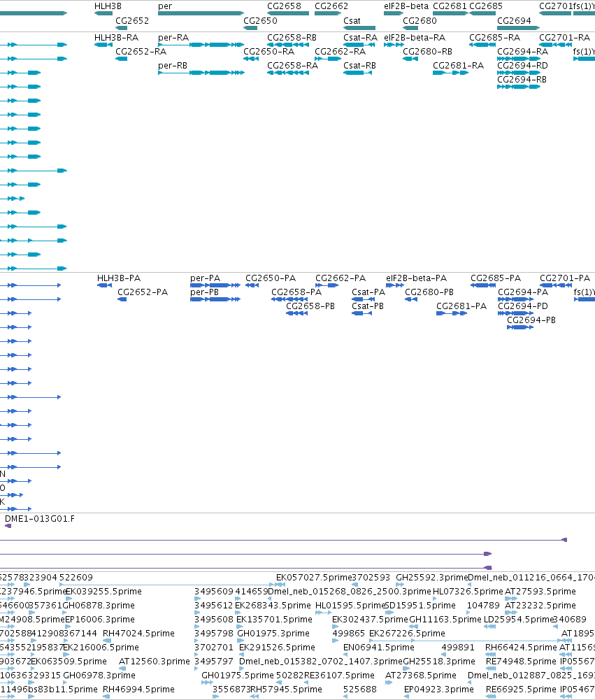Click the per-PA protein label
Screen dimensions: 595x700
(205, 278)
